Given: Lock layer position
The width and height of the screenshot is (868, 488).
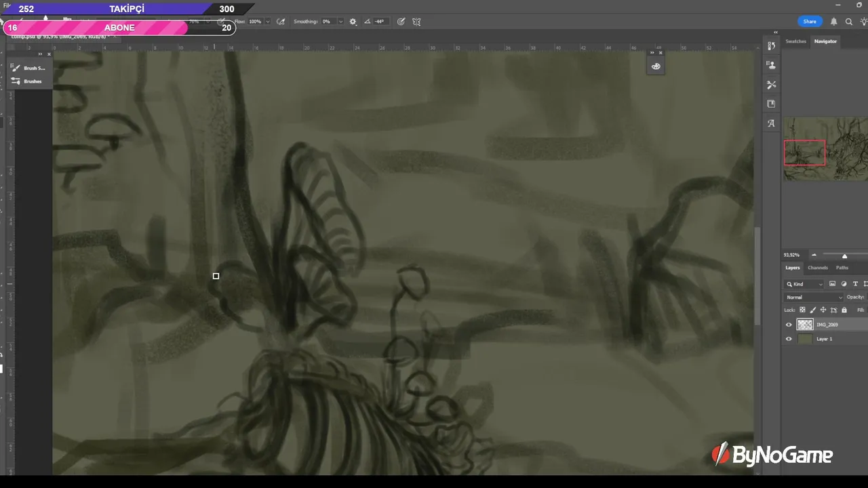Looking at the screenshot, I should pos(823,310).
